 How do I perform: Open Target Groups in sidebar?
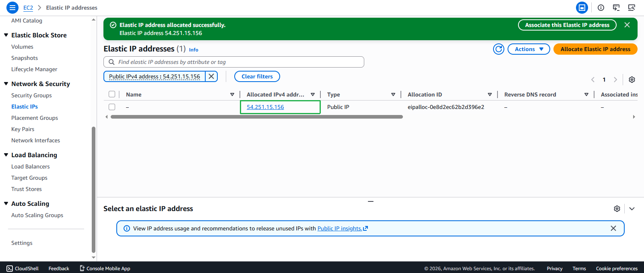click(x=29, y=178)
